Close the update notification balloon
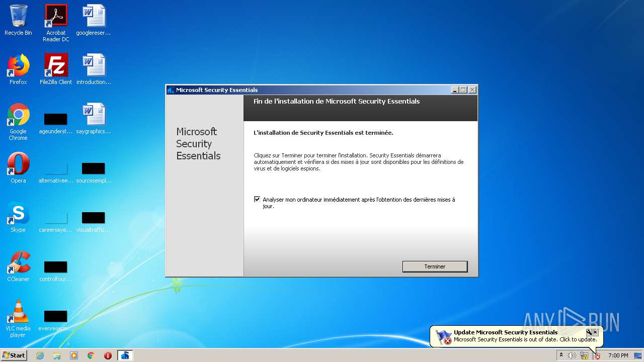Screen dimensions: 644x362 [x=595, y=332]
